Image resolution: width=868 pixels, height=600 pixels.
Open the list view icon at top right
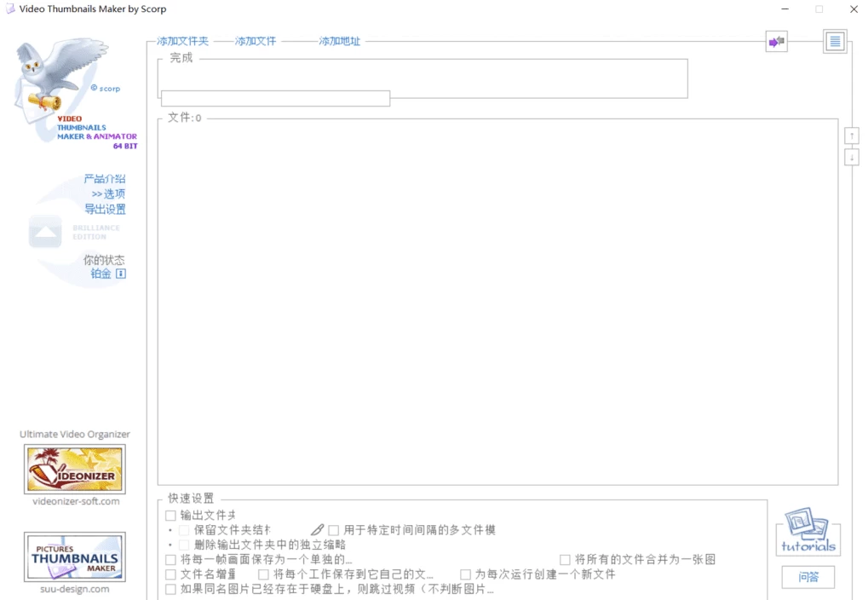click(x=834, y=41)
